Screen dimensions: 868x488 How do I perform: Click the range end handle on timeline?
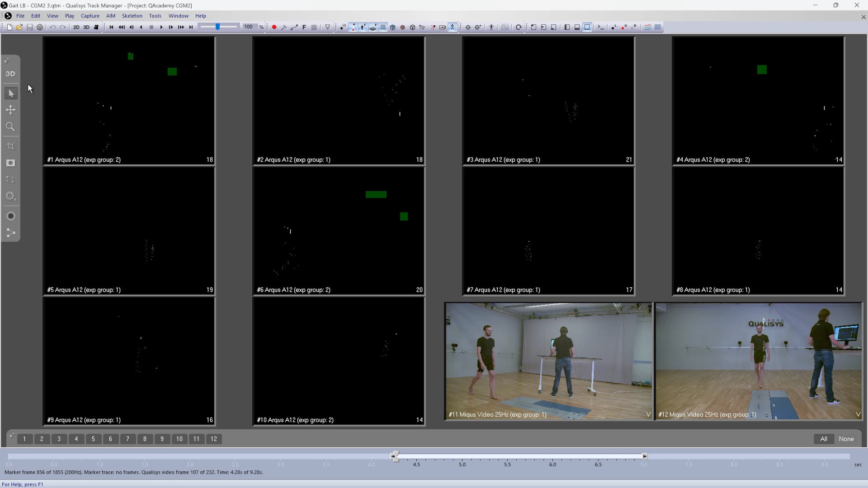point(645,456)
